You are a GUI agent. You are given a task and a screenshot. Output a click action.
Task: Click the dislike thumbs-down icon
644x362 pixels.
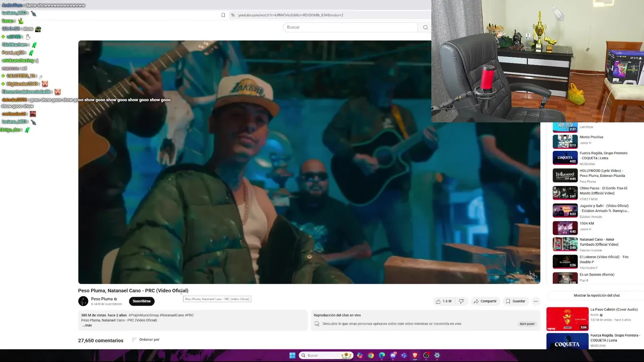[x=461, y=301]
